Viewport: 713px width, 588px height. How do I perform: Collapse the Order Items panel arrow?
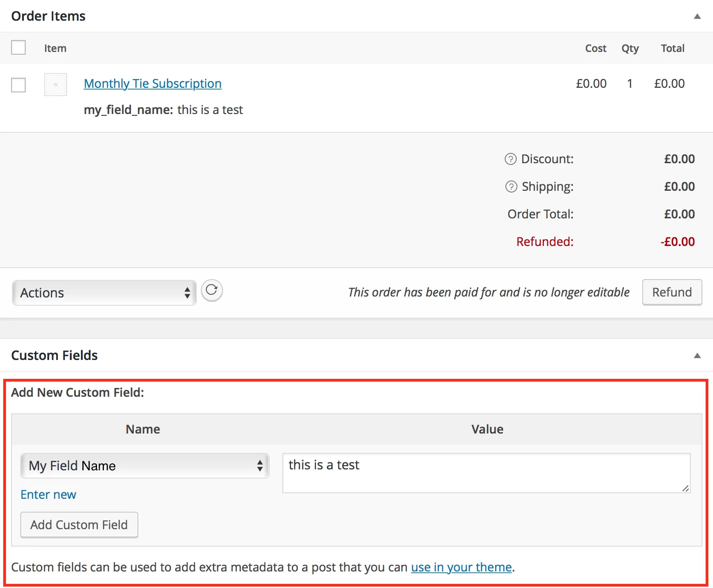pyautogui.click(x=697, y=17)
